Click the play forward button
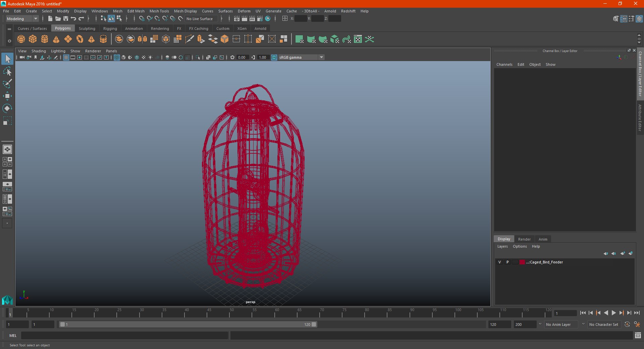The height and width of the screenshot is (349, 644). [613, 313]
